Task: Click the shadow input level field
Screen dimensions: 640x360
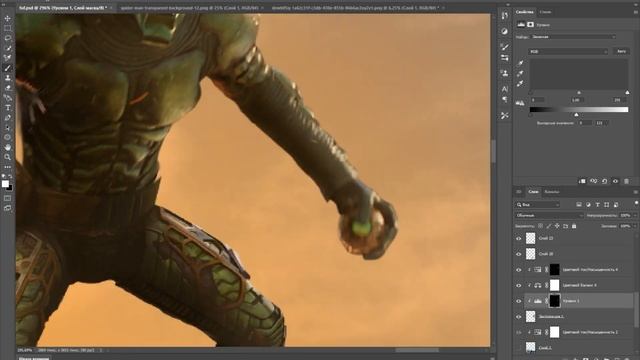Action: point(537,100)
